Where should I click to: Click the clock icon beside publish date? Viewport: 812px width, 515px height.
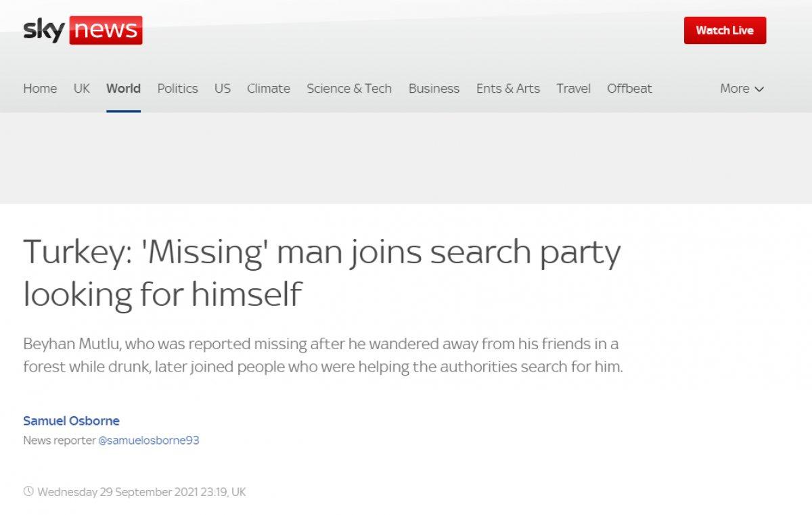click(28, 492)
